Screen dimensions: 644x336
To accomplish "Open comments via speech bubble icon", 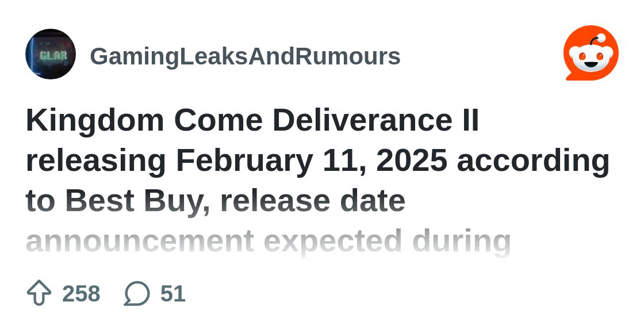I will [137, 293].
